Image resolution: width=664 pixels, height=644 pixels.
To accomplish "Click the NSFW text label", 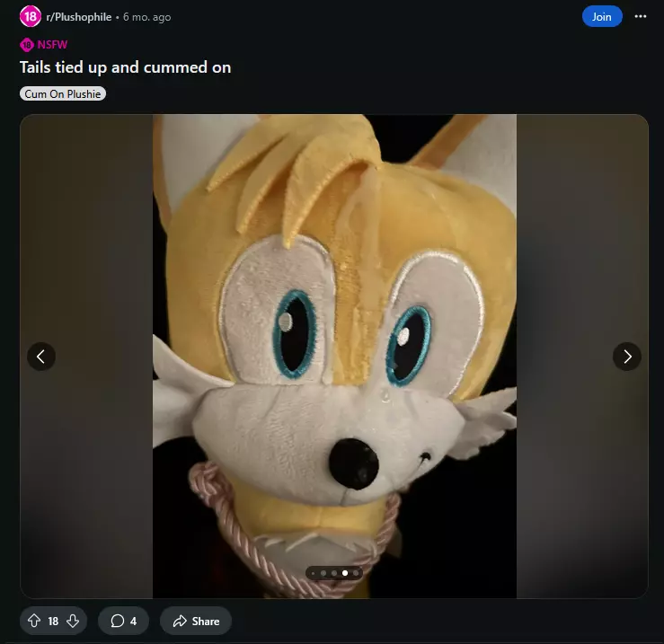I will (x=52, y=44).
